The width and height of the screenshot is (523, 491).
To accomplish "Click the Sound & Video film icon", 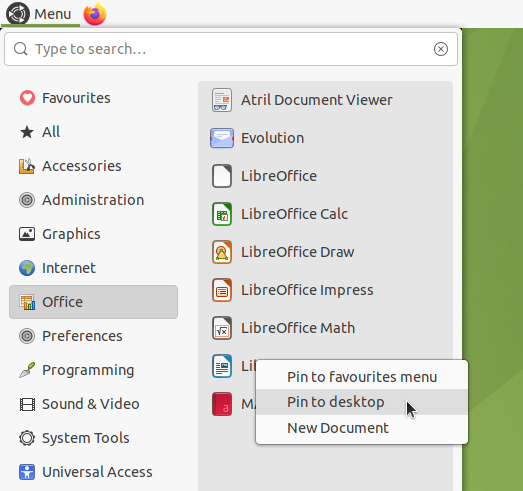I will pos(27,404).
